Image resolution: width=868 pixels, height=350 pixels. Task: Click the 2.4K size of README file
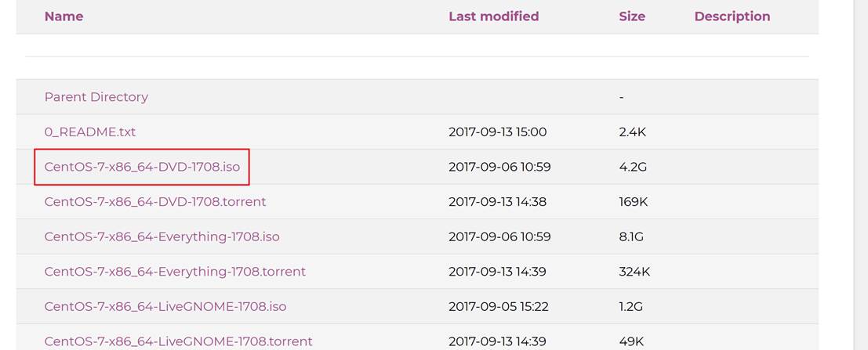coord(632,132)
